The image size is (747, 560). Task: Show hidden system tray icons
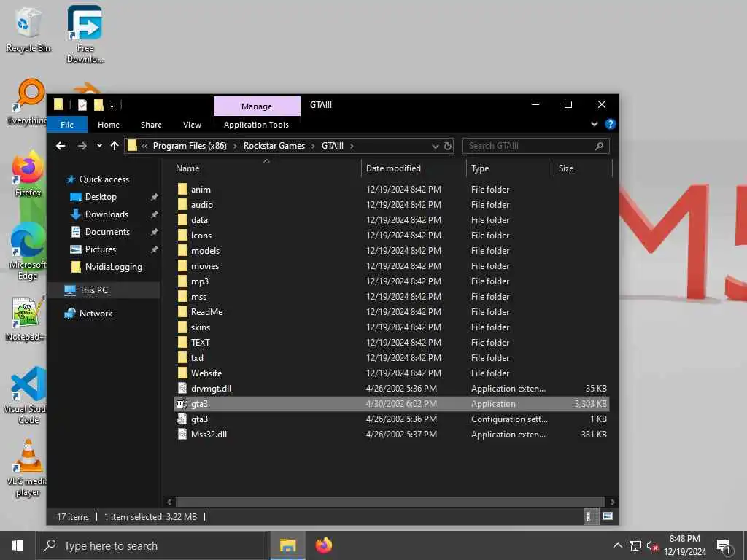(617, 545)
